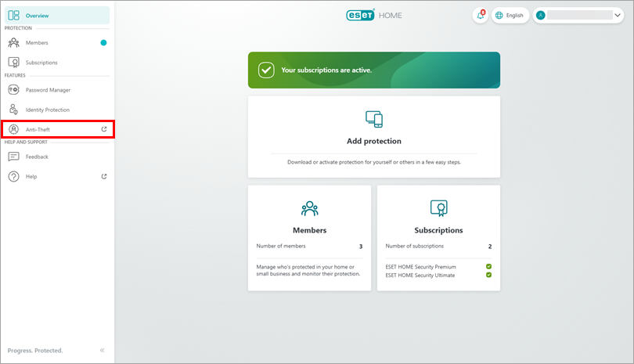634x364 pixels.
Task: Select Subscriptions in the sidebar
Action: tap(57, 63)
